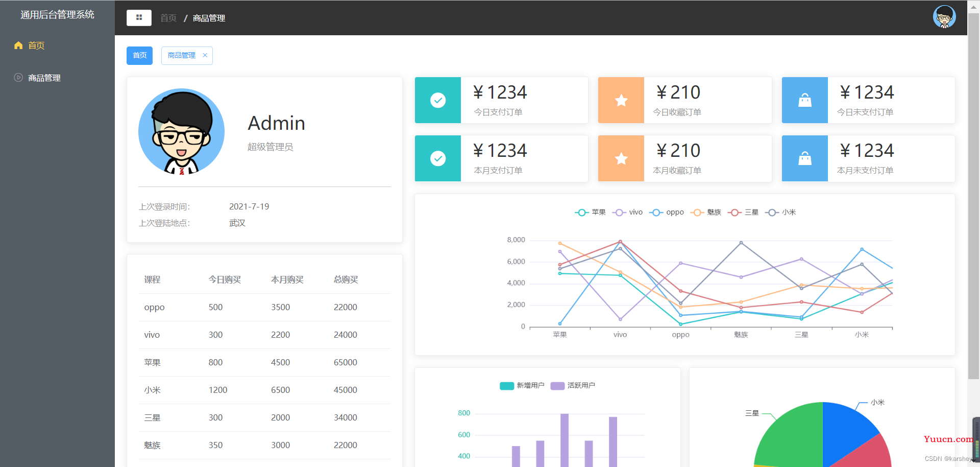980x467 pixels.
Task: Select the vivo table row name
Action: (152, 335)
